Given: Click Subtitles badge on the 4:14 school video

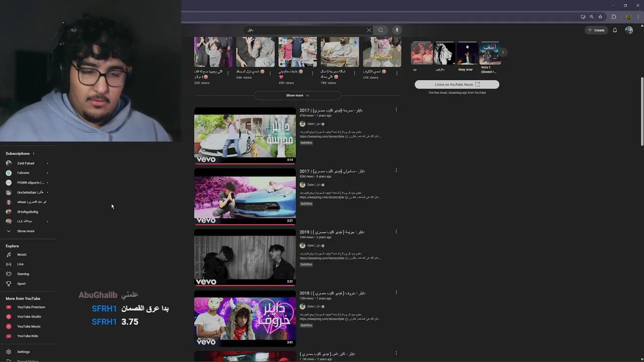Looking at the screenshot, I should 306,143.
